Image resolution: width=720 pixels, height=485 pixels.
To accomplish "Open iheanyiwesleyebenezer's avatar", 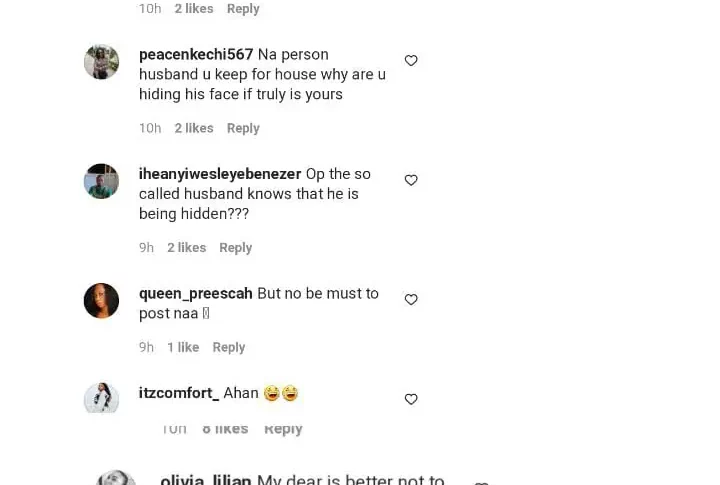I will pos(101,181).
